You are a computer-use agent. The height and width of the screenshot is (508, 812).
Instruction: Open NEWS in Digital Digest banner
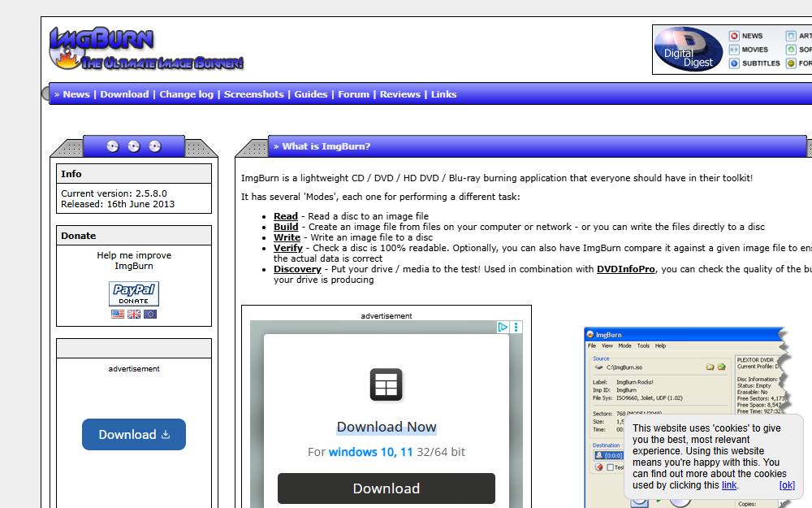coord(752,36)
